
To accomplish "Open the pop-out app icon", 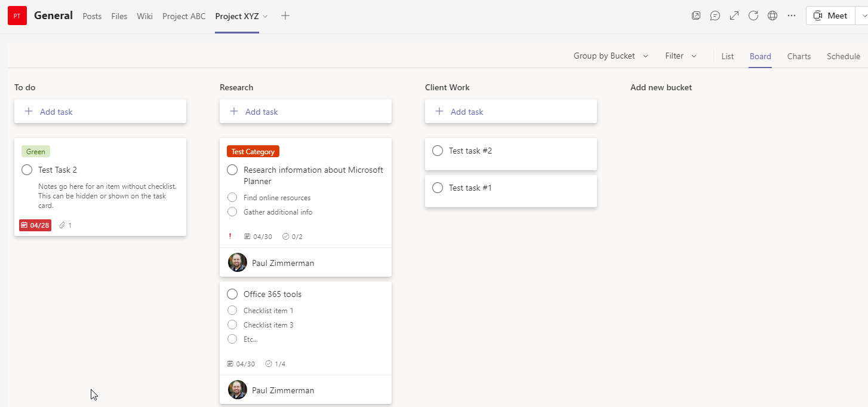I will [696, 16].
